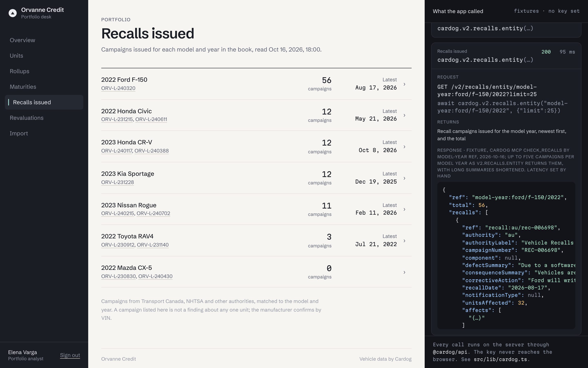Open loan ORV-L-240215
The image size is (588, 368).
click(x=118, y=213)
